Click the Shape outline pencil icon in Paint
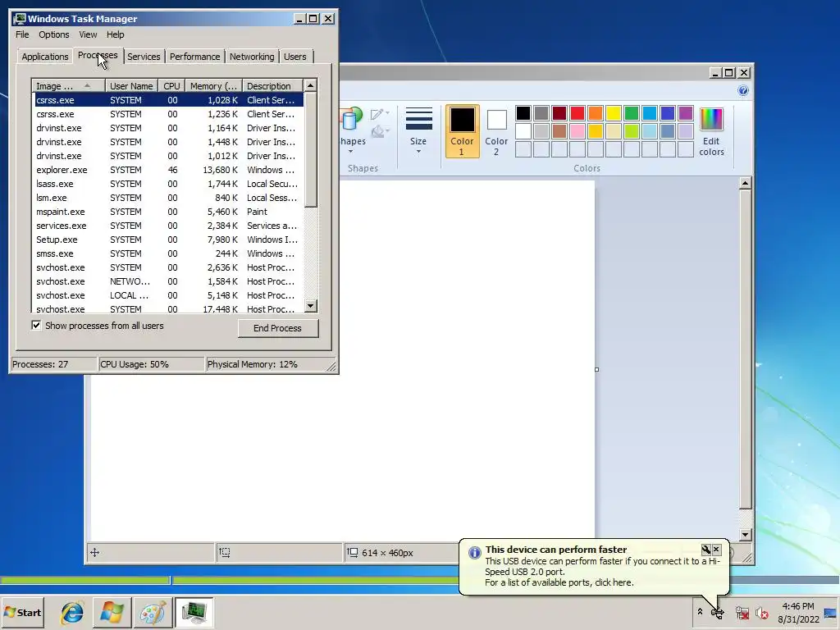The height and width of the screenshot is (630, 840). click(x=377, y=114)
